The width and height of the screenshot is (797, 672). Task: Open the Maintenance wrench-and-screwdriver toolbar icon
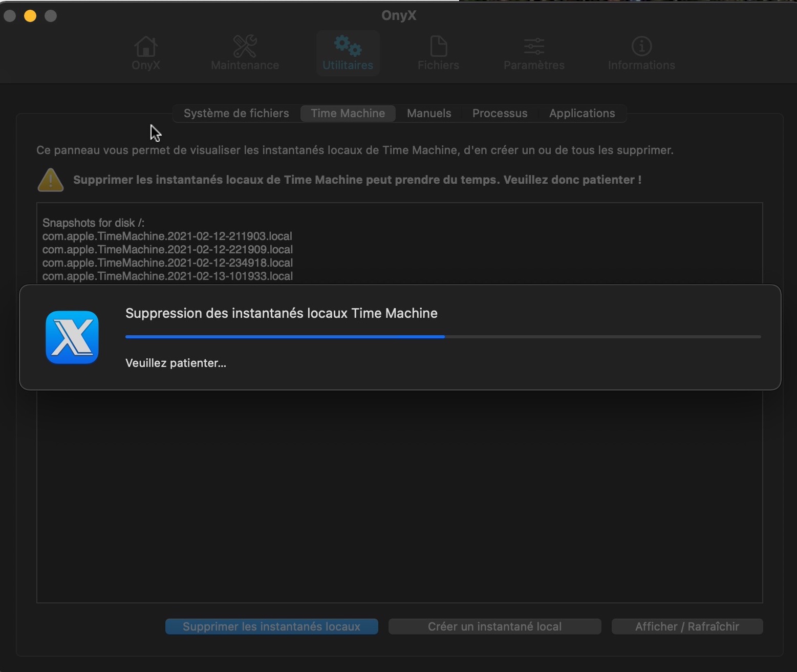coord(245,53)
